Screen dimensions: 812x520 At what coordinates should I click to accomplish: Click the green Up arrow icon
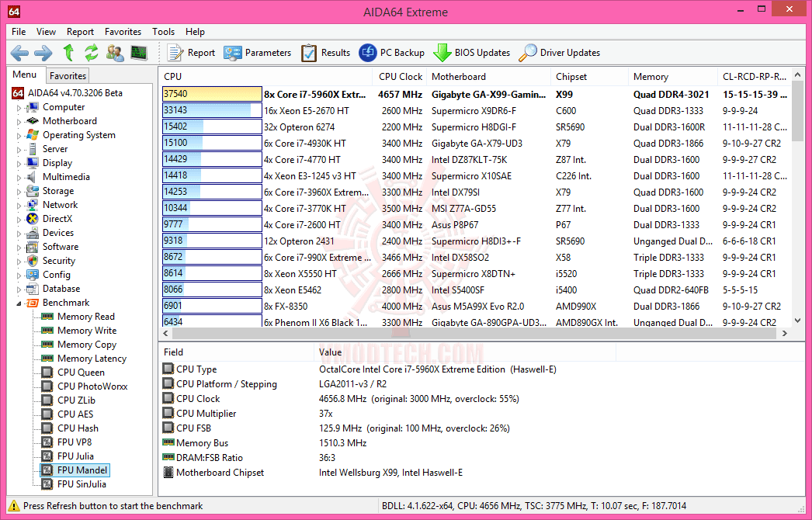pos(68,53)
